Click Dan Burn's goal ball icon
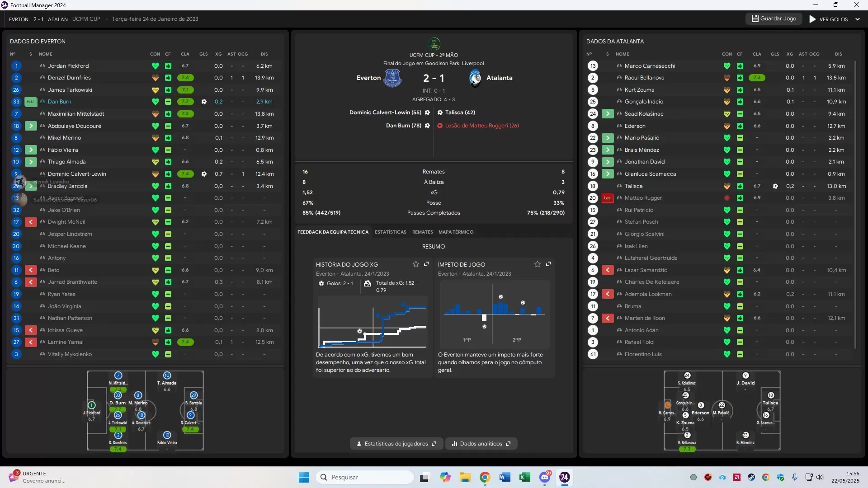The image size is (868, 488). pos(204,102)
